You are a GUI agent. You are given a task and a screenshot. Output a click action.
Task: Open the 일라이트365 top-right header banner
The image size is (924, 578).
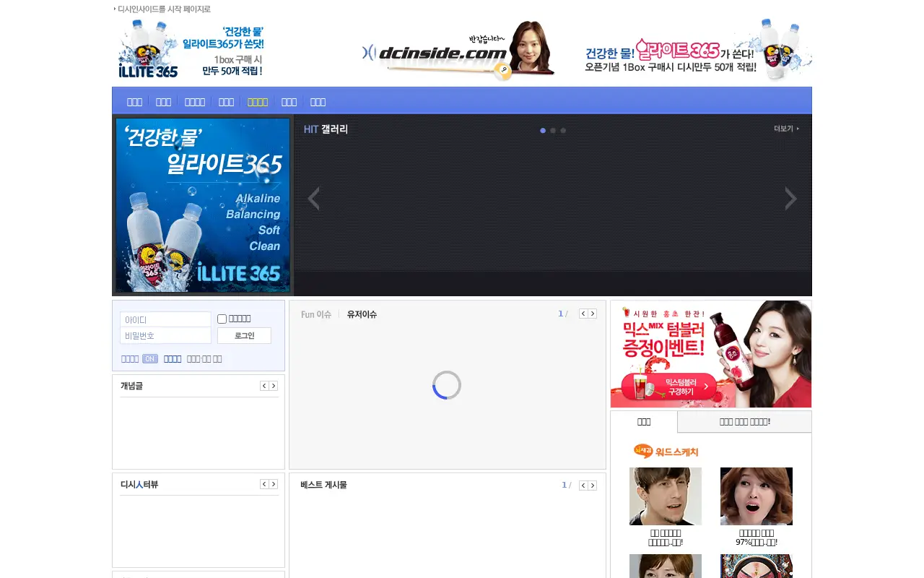(698, 49)
